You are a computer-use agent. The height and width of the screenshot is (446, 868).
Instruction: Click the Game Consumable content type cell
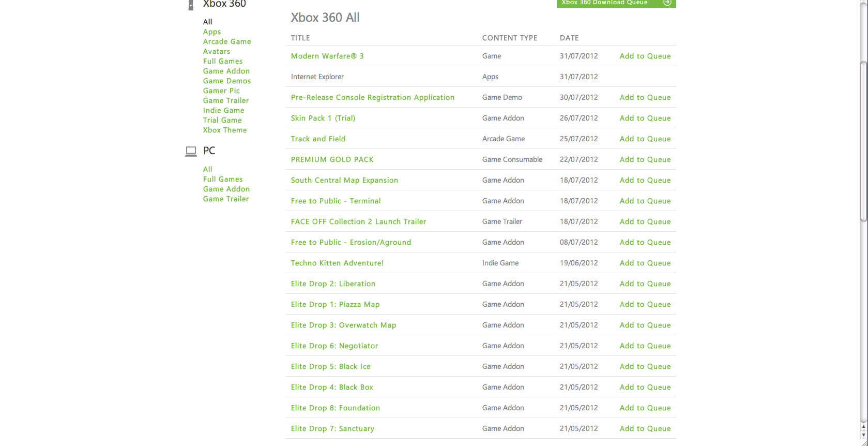point(512,159)
